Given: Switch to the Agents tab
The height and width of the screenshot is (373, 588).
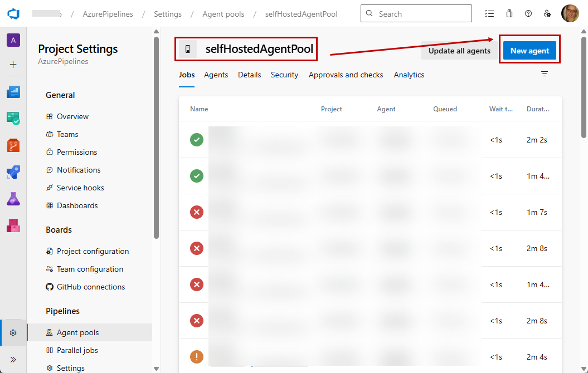Looking at the screenshot, I should (216, 75).
